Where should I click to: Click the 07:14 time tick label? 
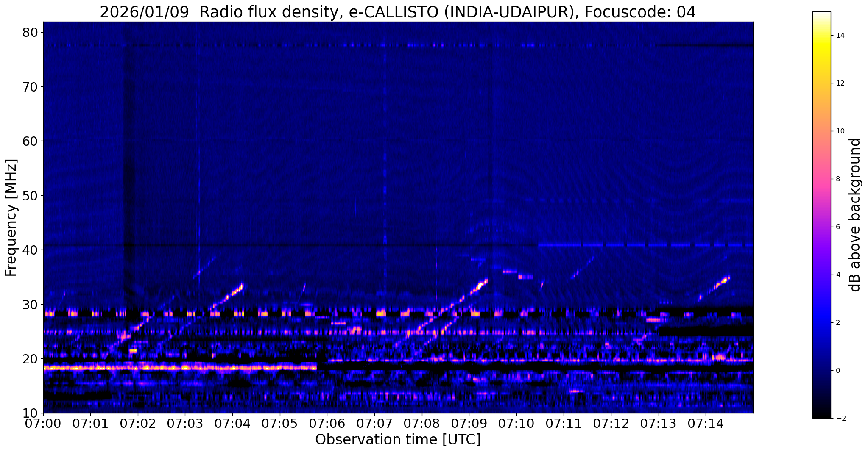click(x=706, y=423)
